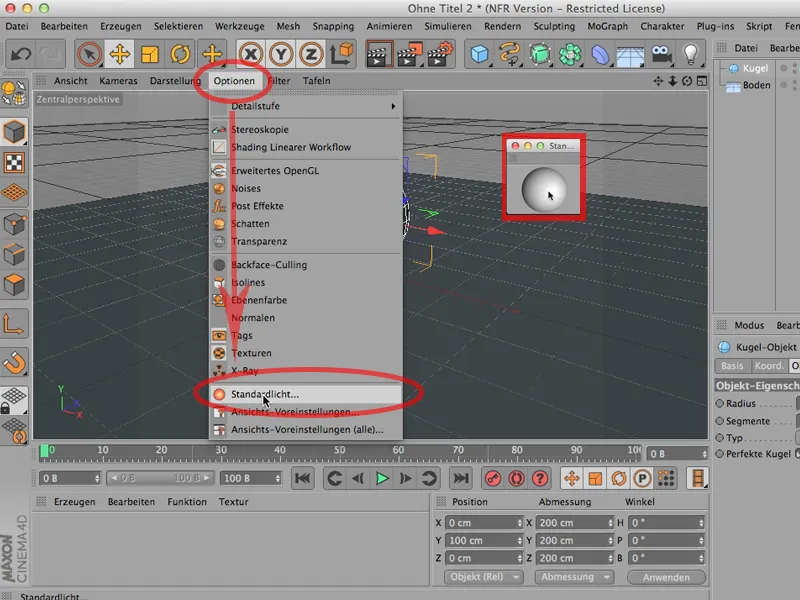Step the 100 B end frame field
800x600 pixels.
point(278,479)
